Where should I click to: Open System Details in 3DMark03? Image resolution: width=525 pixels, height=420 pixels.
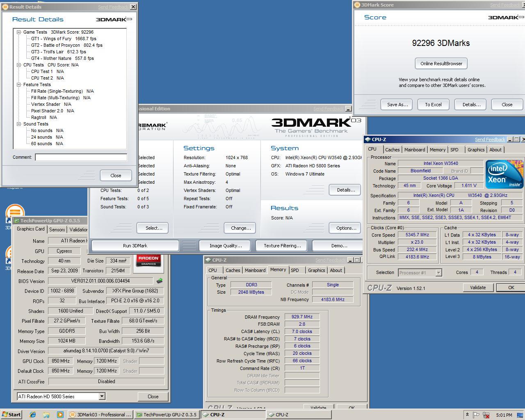pos(345,190)
